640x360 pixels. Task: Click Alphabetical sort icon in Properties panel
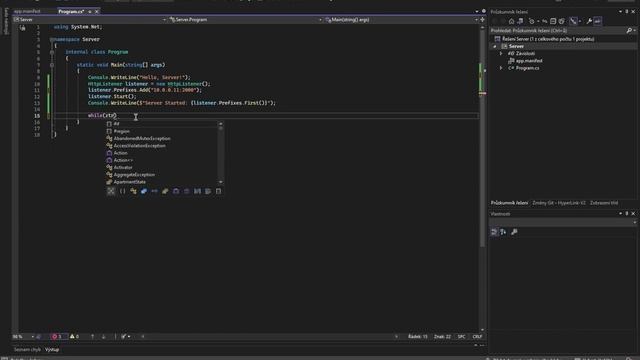pos(503,232)
